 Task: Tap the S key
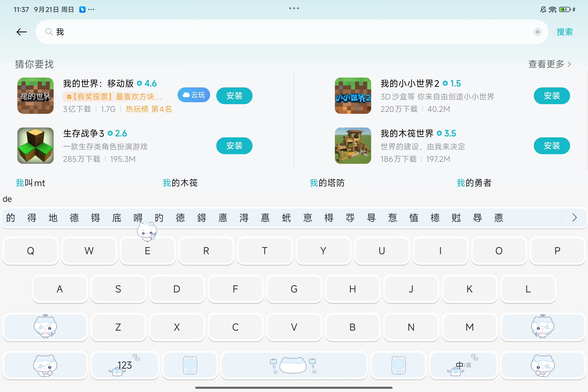tap(118, 289)
